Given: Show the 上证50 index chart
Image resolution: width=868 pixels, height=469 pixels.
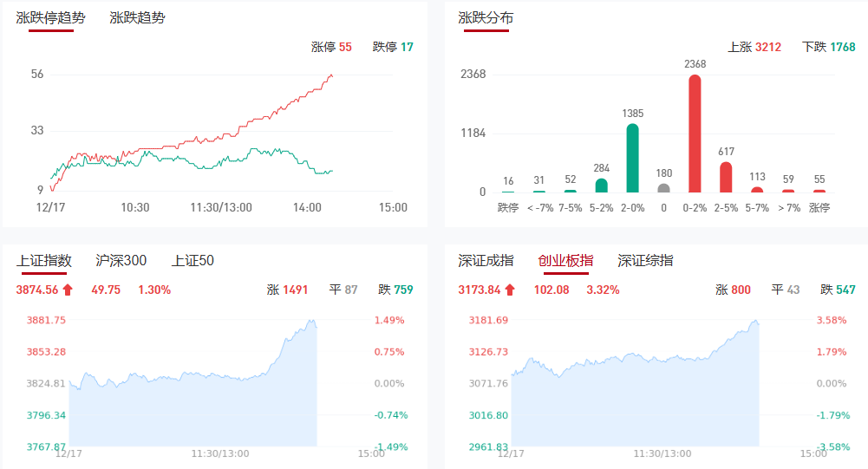Looking at the screenshot, I should (x=193, y=260).
